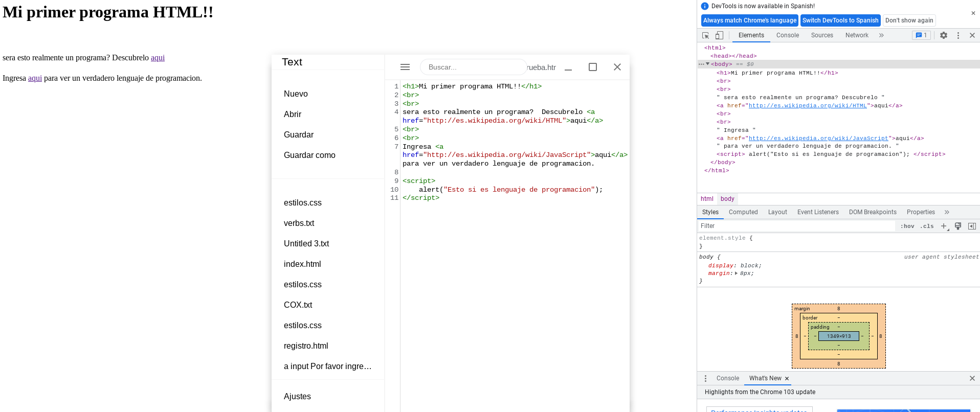Switch to the drawer Console tab
This screenshot has width=980, height=412.
click(x=727, y=378)
